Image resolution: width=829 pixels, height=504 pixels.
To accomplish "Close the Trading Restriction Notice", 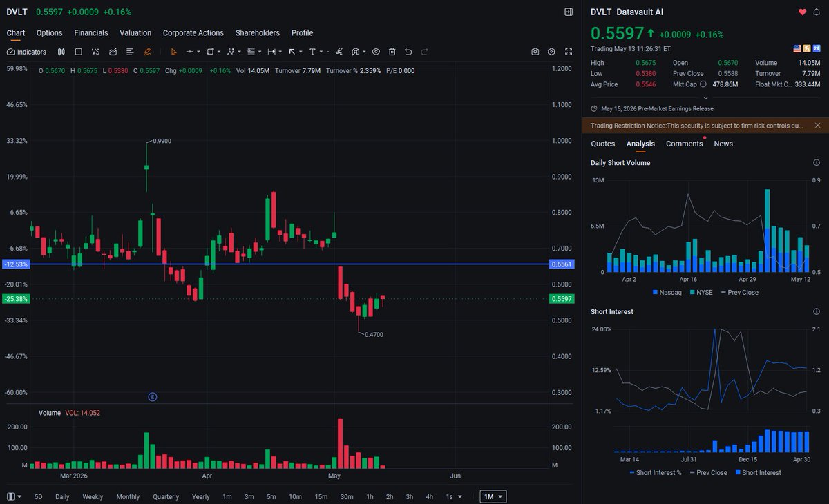I will click(x=818, y=125).
